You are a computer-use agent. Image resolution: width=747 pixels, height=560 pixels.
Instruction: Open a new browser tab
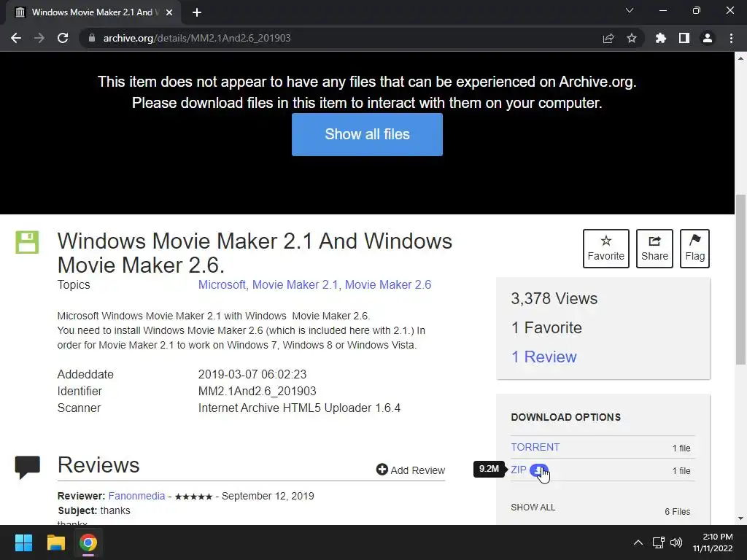pos(197,13)
